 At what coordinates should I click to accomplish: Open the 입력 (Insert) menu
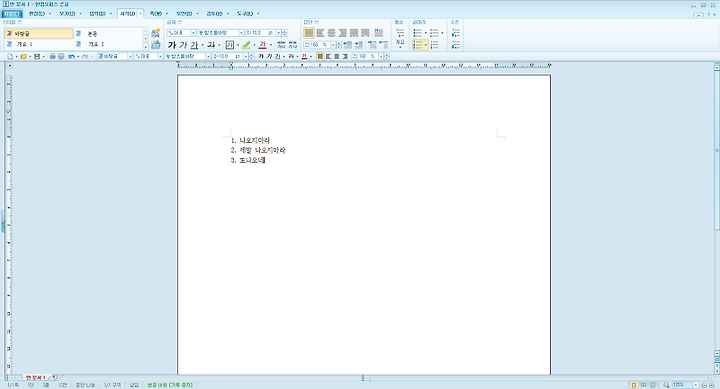(x=97, y=14)
